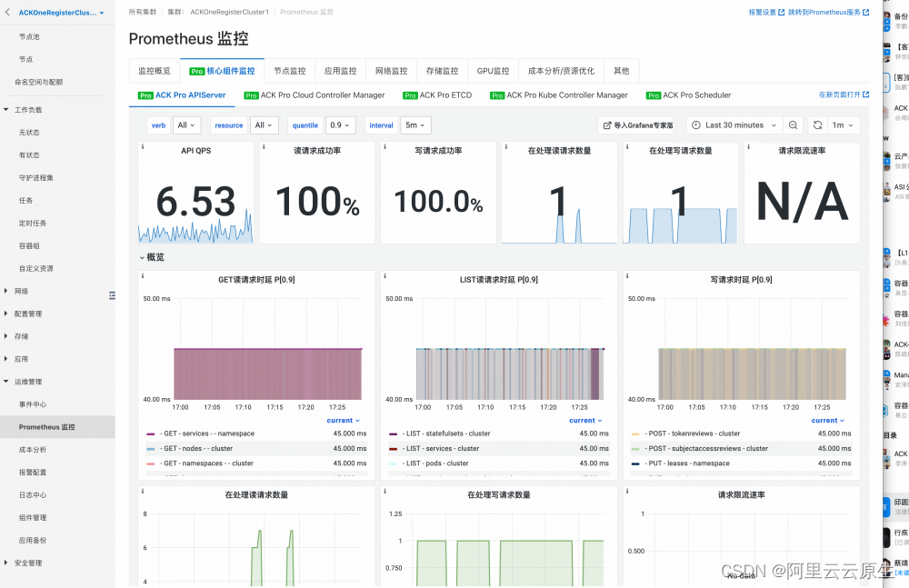
Task: Click the info icon on top 请求限流速率 stat panel
Action: pyautogui.click(x=748, y=146)
